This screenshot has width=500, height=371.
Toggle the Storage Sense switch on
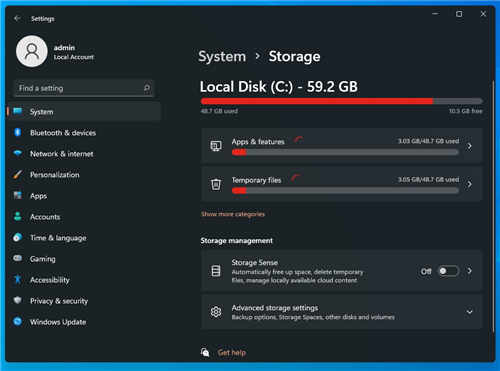click(448, 271)
